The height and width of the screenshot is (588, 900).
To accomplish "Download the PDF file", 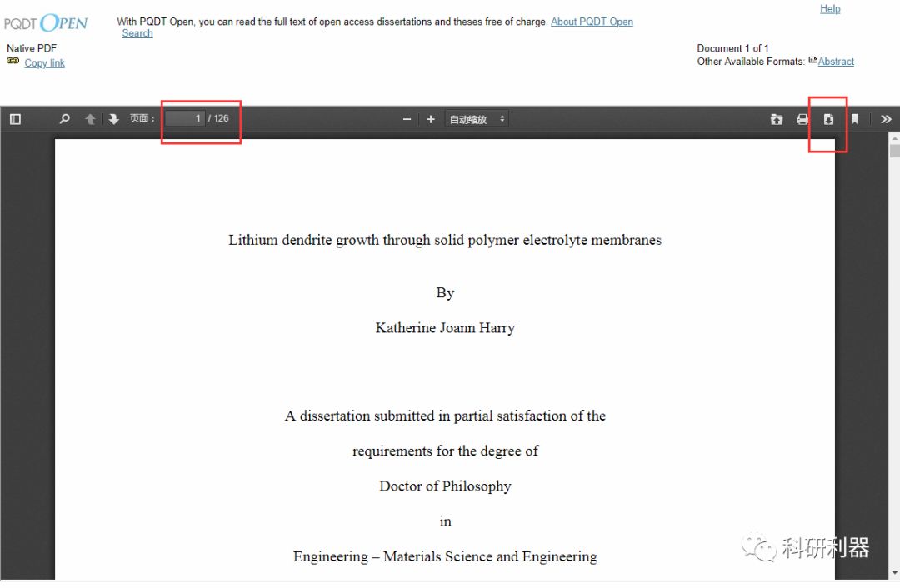I will tap(828, 119).
